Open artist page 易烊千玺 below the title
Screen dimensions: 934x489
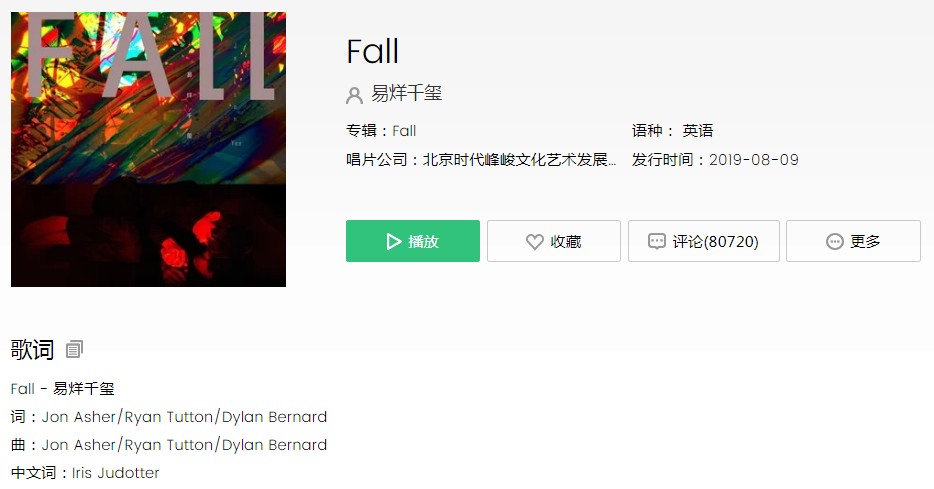pos(406,94)
